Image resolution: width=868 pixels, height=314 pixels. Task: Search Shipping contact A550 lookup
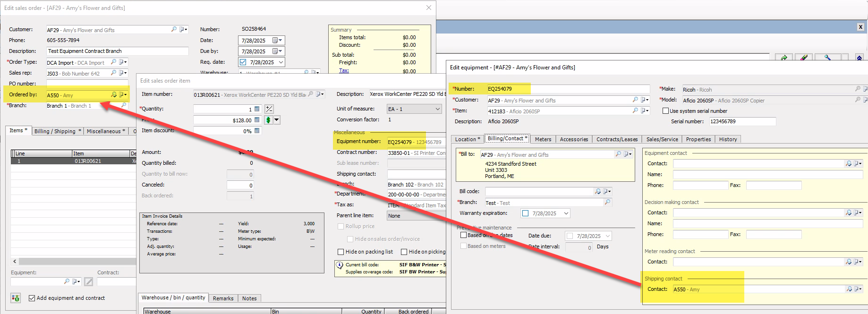tap(849, 289)
